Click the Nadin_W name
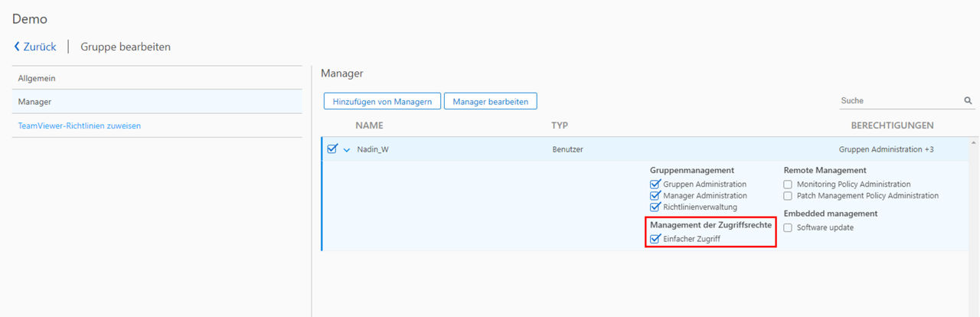This screenshot has width=980, height=317. point(373,149)
